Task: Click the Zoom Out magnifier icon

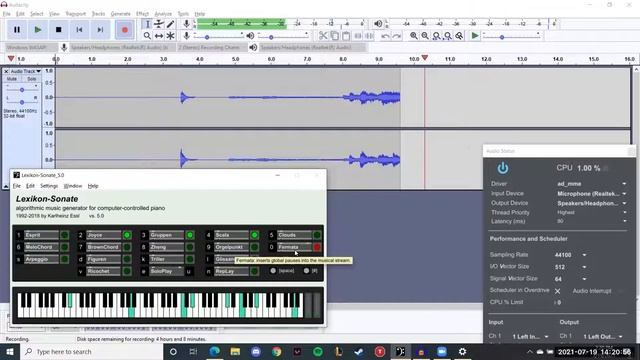Action: coord(425,36)
